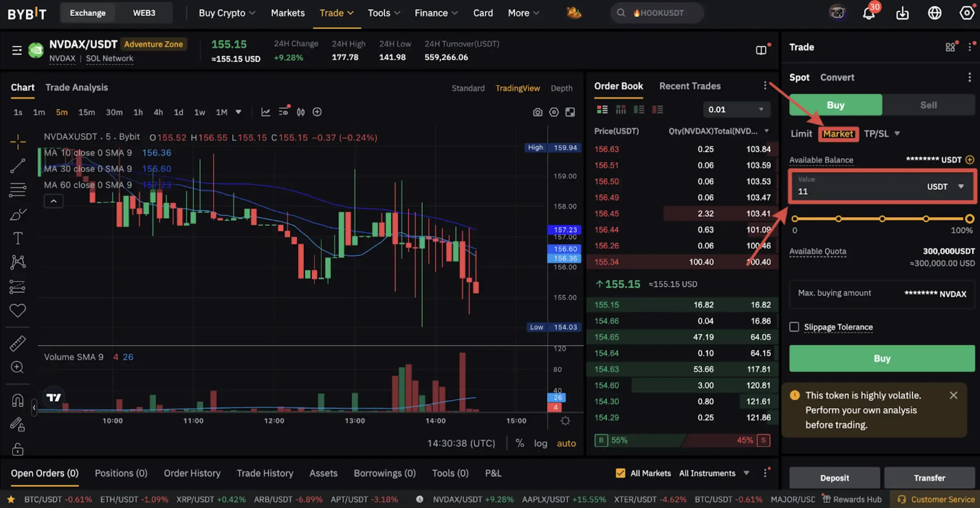The image size is (980, 508).
Task: Click the Transfer button
Action: click(x=930, y=477)
